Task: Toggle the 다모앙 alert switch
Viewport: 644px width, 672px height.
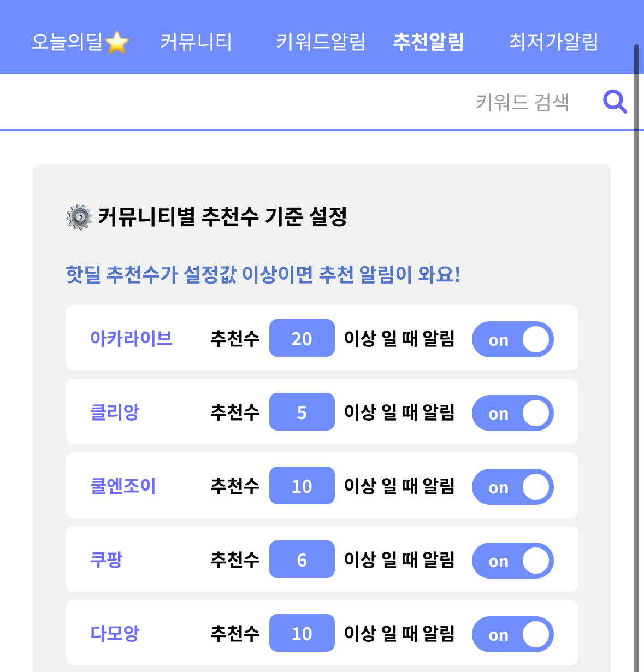Action: coord(512,634)
